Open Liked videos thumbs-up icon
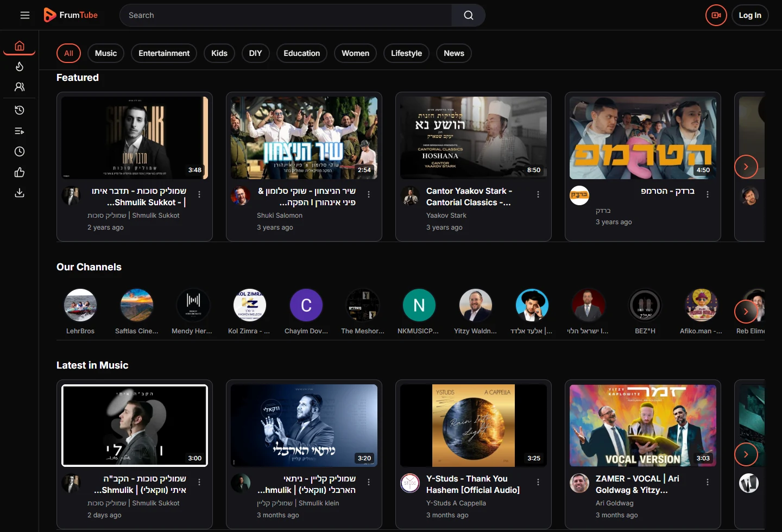Viewport: 782px width, 532px height. point(20,172)
